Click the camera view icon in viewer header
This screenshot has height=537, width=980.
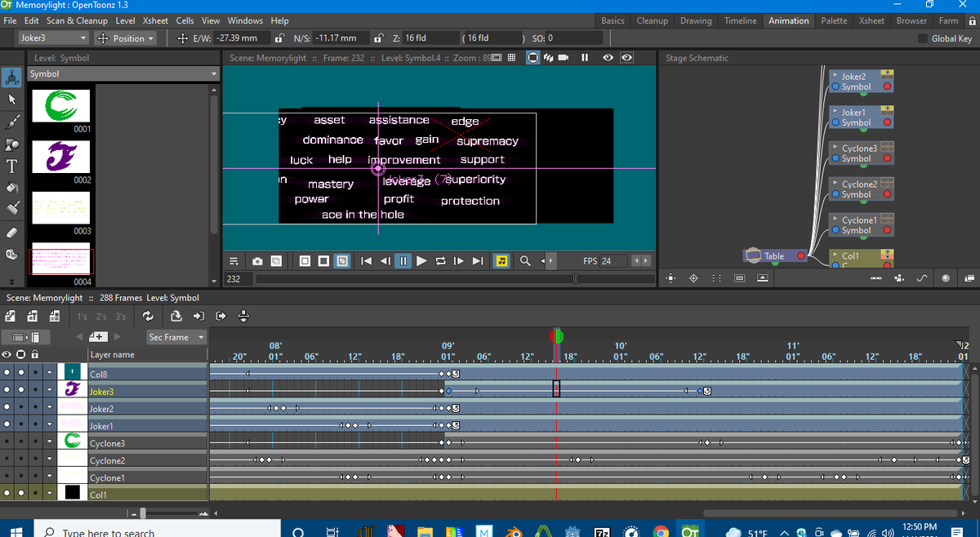[563, 58]
